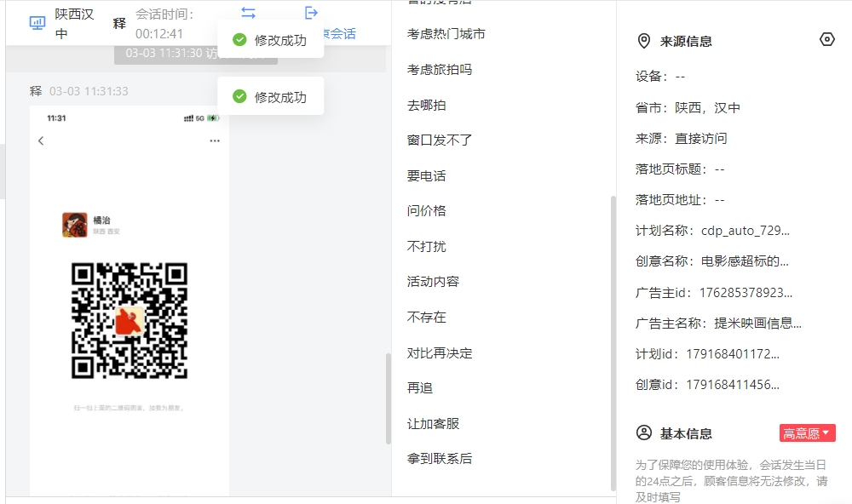Click the QR code image in chat
This screenshot has height=504, width=852.
130,320
